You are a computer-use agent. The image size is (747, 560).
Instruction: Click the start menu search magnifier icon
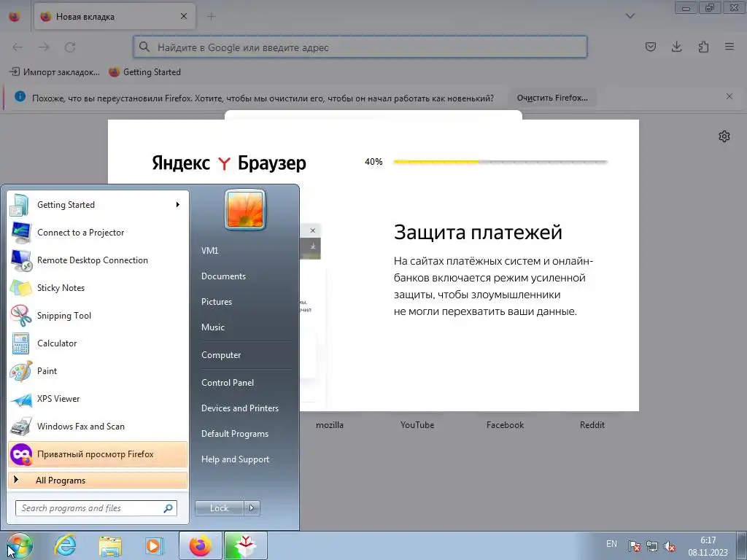(x=168, y=508)
